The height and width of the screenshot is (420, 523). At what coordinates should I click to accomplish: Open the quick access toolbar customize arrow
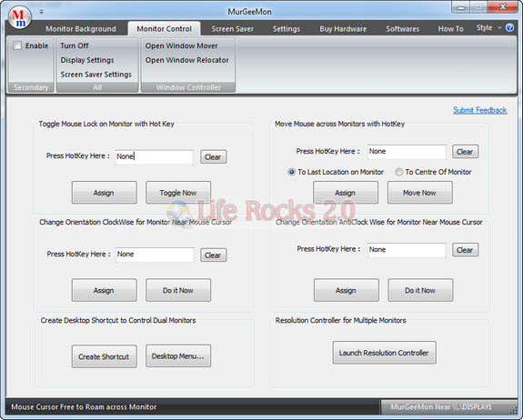point(41,12)
